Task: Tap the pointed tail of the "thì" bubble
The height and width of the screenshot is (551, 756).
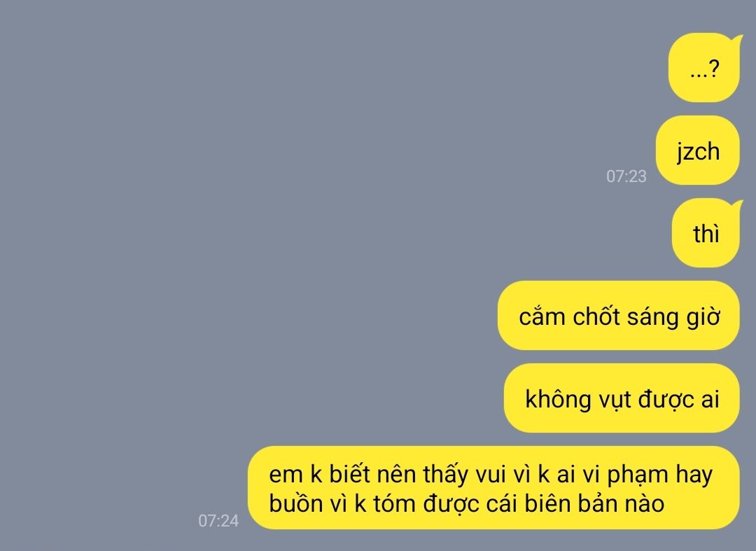Action: [737, 207]
